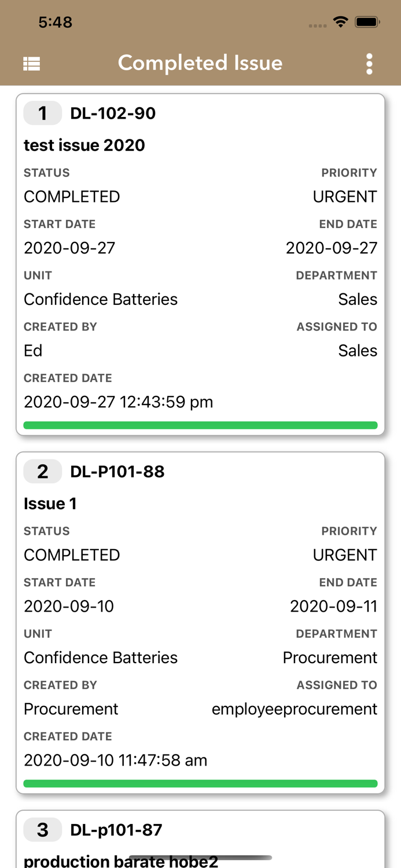Select the number badge 2 on second card
Screen dimensions: 401x868
[42, 472]
